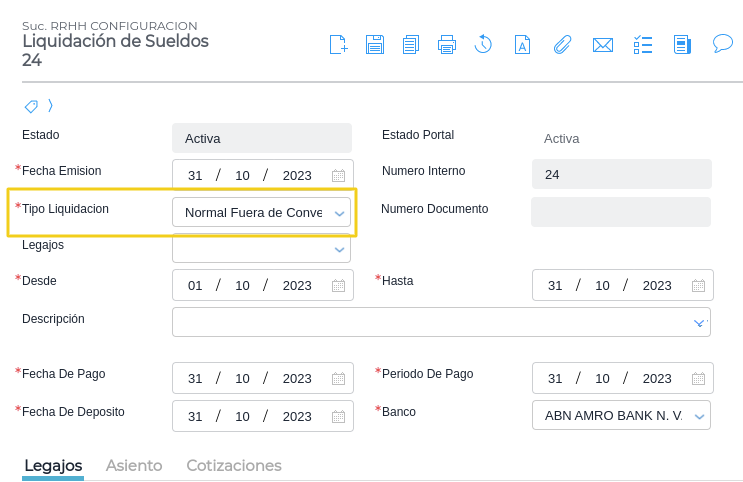The image size is (743, 482).
Task: Click the tag icon below the title
Action: (x=31, y=106)
